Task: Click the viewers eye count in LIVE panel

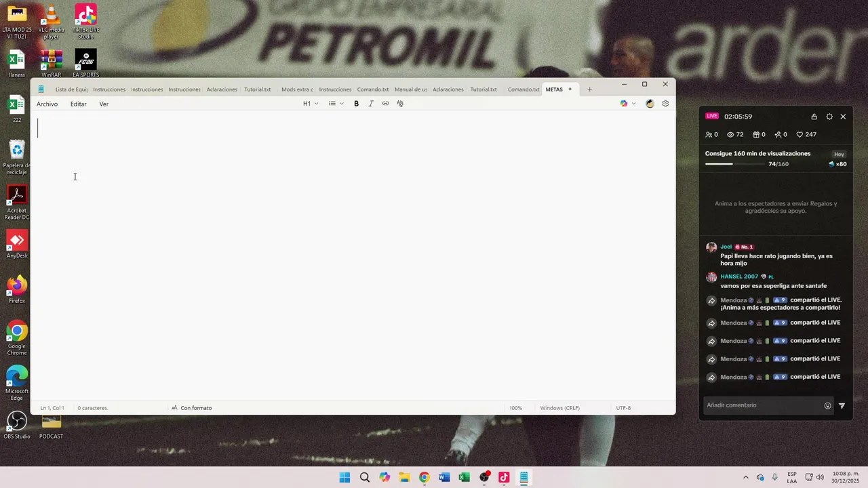Action: 735,134
